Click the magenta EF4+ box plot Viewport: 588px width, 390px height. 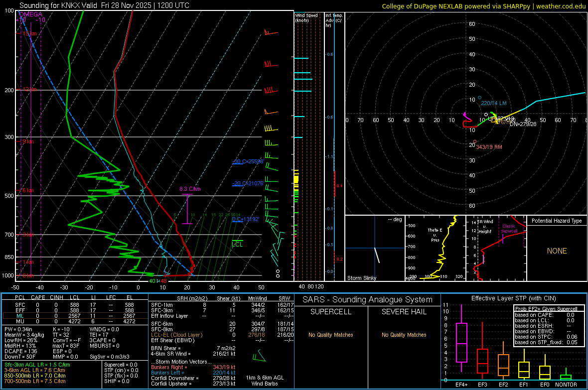(461, 338)
